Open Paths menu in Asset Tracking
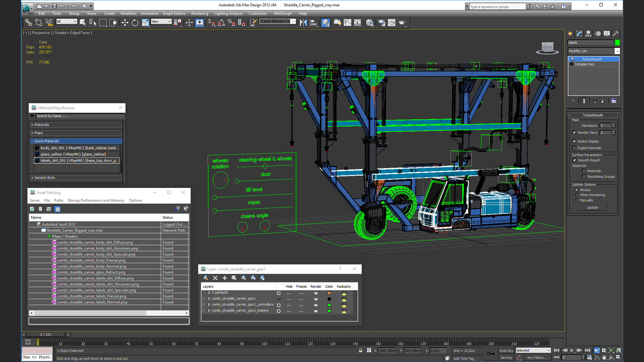Image resolution: width=644 pixels, height=362 pixels. (x=59, y=200)
